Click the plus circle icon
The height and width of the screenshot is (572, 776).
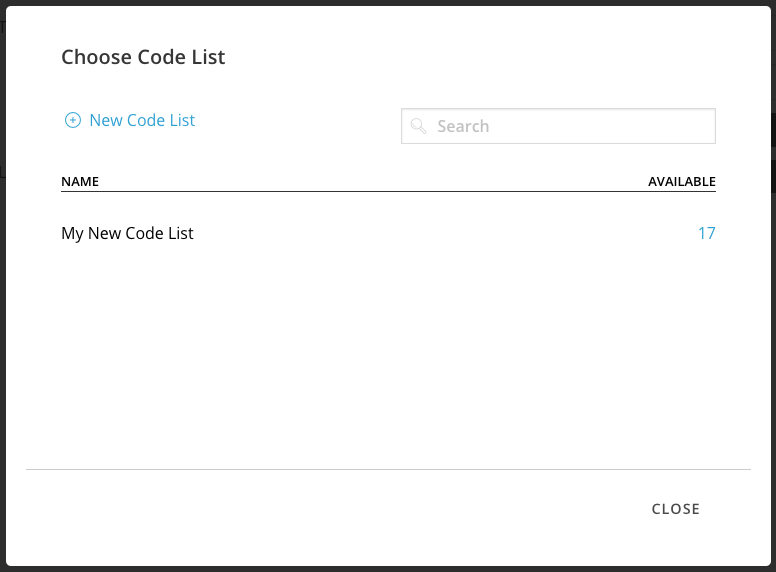click(72, 120)
